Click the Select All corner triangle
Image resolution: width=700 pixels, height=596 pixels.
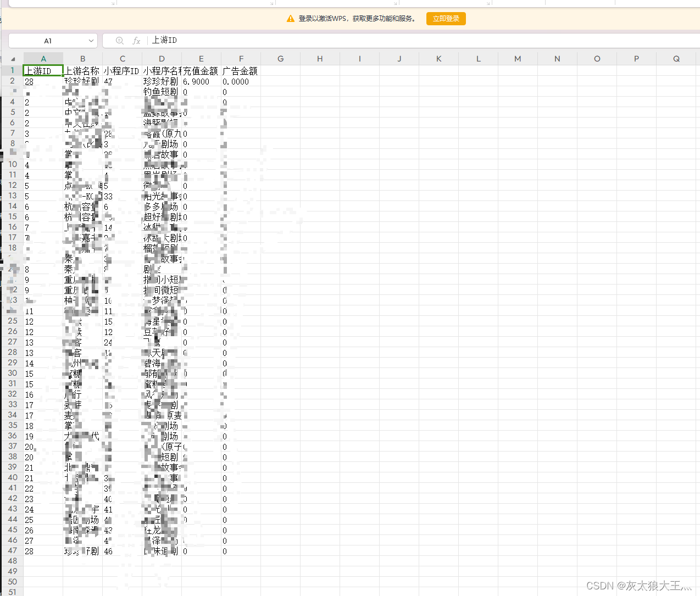pyautogui.click(x=13, y=58)
